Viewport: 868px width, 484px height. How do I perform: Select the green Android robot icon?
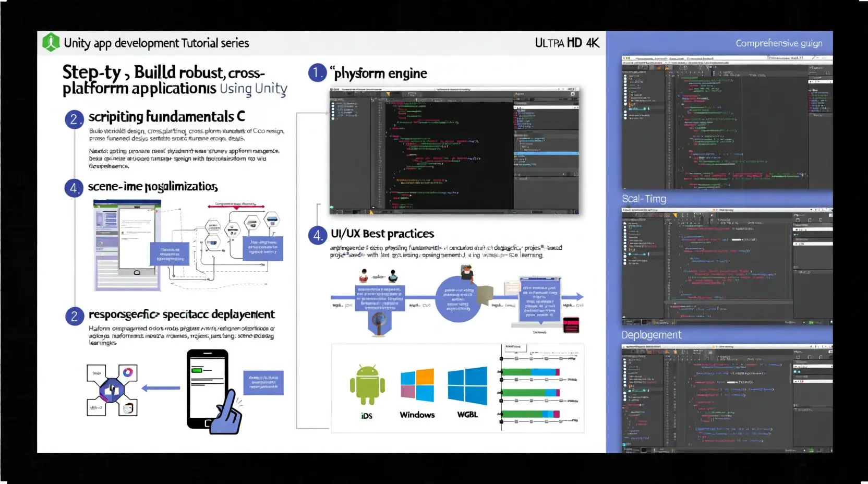click(x=367, y=385)
